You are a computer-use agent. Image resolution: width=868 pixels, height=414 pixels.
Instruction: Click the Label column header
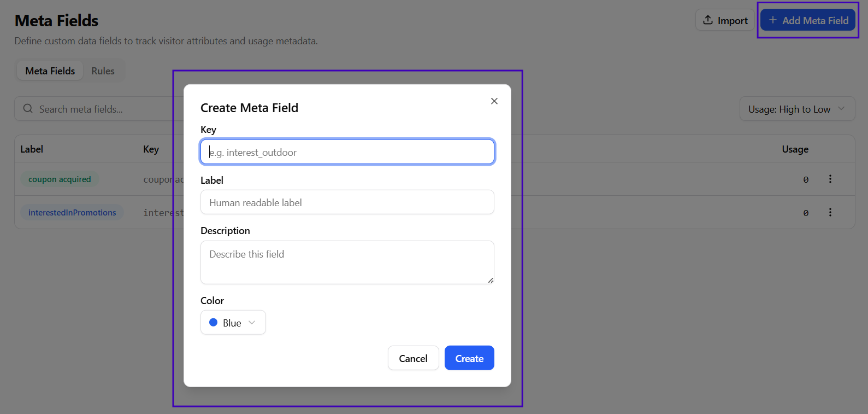32,149
